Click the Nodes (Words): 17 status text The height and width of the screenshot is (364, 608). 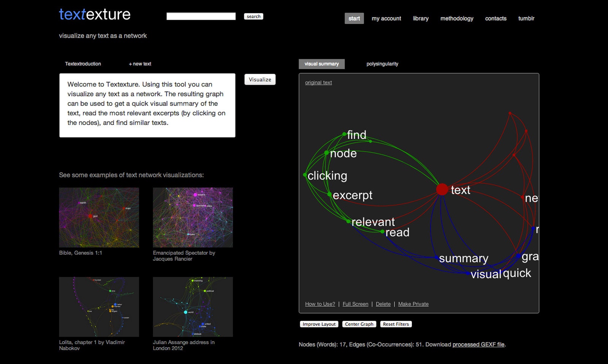coord(323,345)
